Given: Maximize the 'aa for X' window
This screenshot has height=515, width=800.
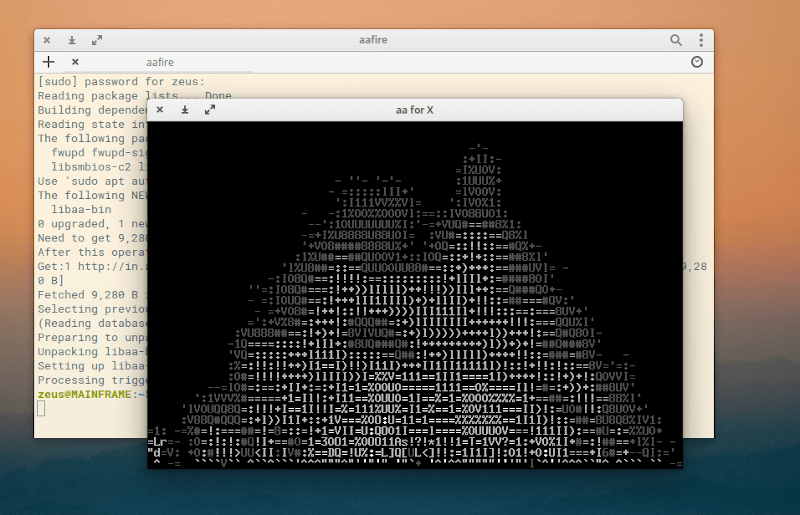Looking at the screenshot, I should (x=210, y=109).
